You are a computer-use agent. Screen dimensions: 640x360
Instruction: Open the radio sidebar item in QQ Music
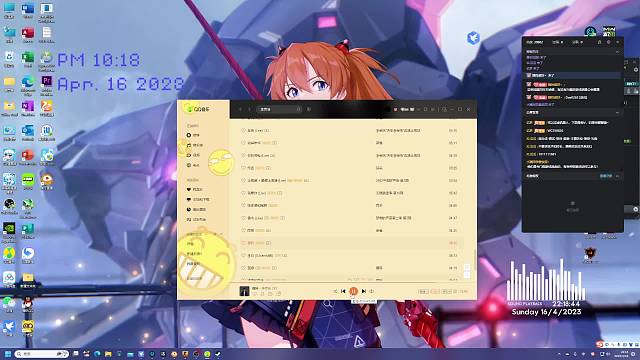pyautogui.click(x=193, y=165)
